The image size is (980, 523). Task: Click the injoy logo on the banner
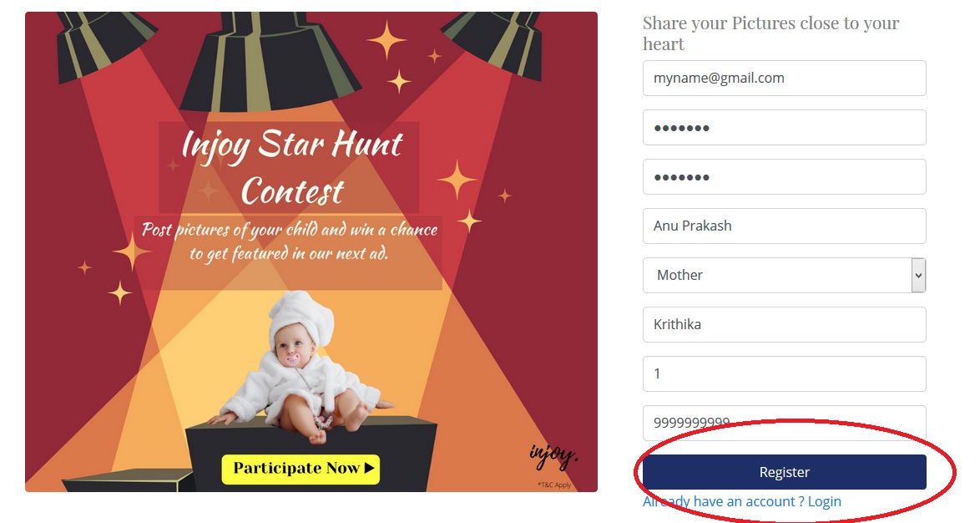tap(553, 456)
